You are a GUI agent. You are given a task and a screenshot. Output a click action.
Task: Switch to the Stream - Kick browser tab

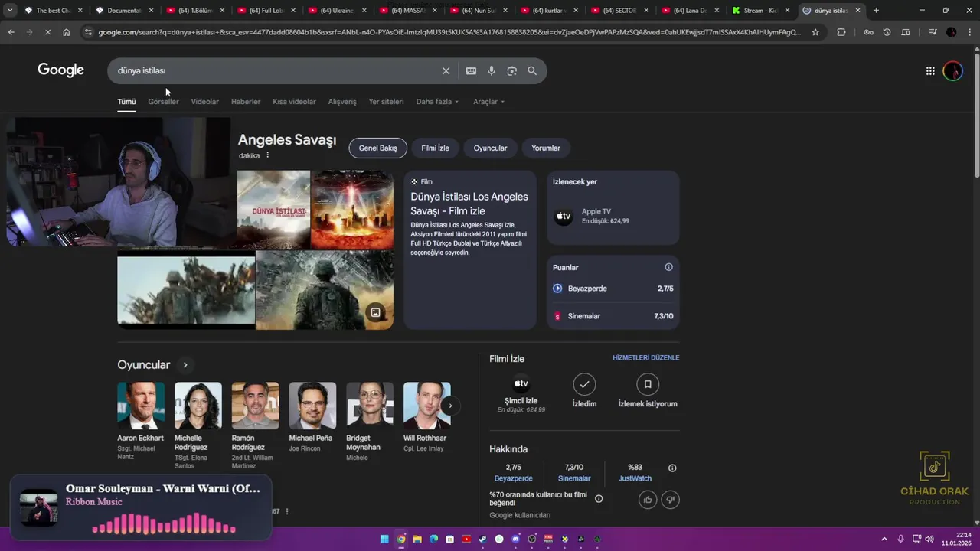[x=761, y=11]
